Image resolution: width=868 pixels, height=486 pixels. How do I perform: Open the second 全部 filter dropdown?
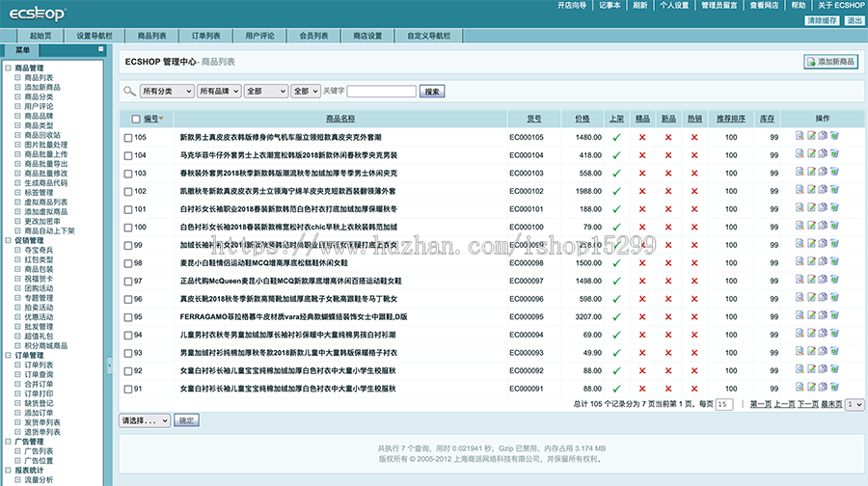(306, 91)
